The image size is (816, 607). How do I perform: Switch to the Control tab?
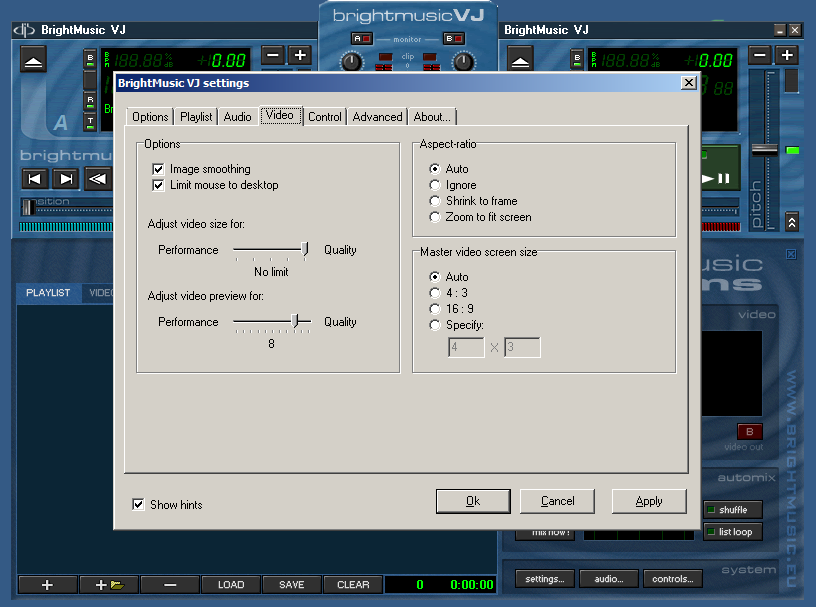point(325,117)
